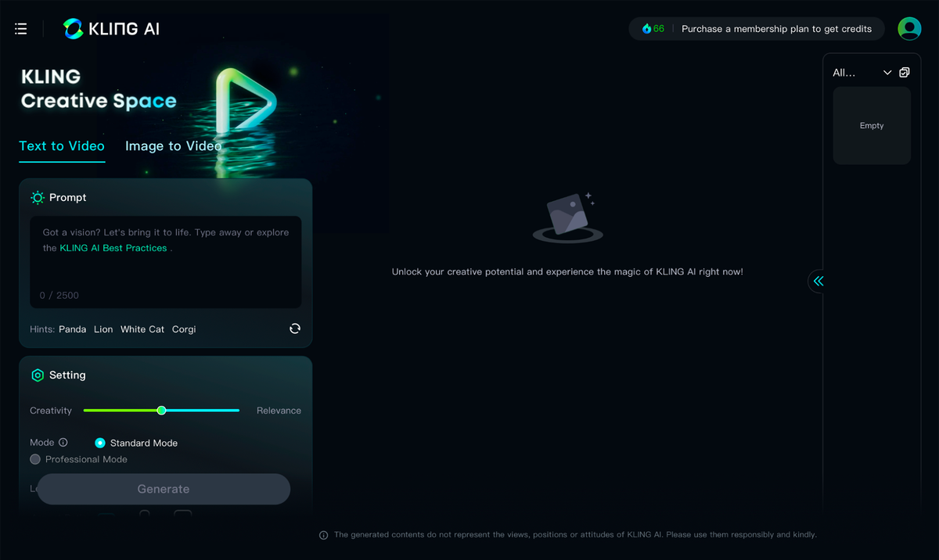Click the multi-select icon beside All dropdown
Screen dimensions: 939x560
[905, 73]
